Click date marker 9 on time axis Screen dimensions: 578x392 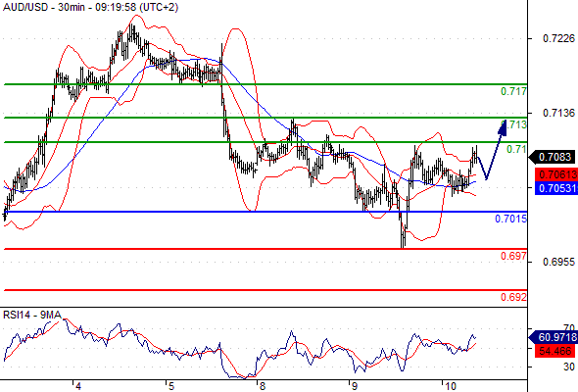[354, 386]
